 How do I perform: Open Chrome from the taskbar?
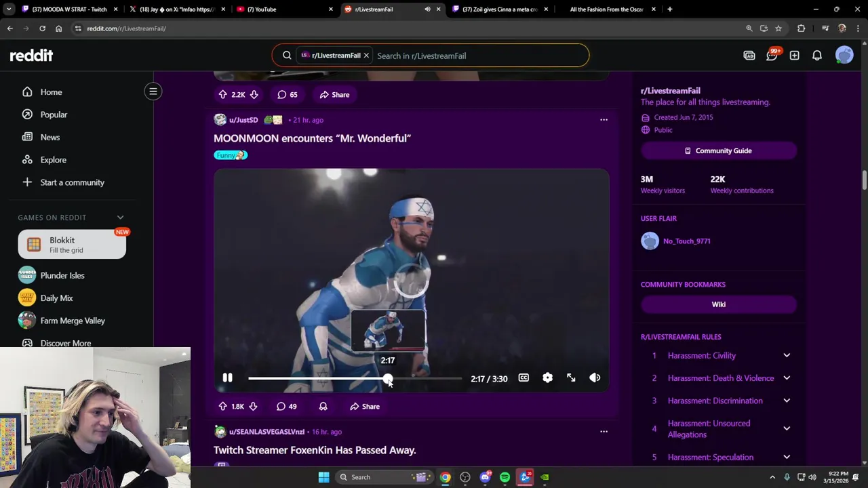(445, 477)
